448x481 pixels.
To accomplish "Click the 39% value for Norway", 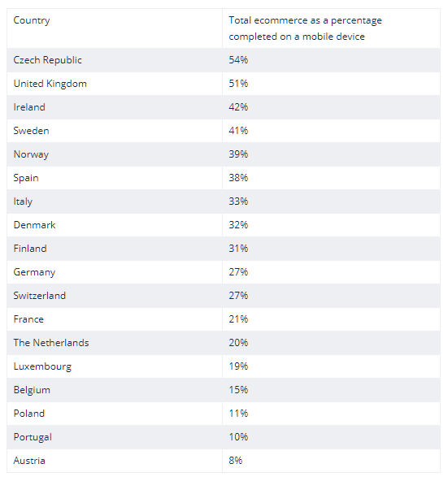I will click(x=238, y=154).
